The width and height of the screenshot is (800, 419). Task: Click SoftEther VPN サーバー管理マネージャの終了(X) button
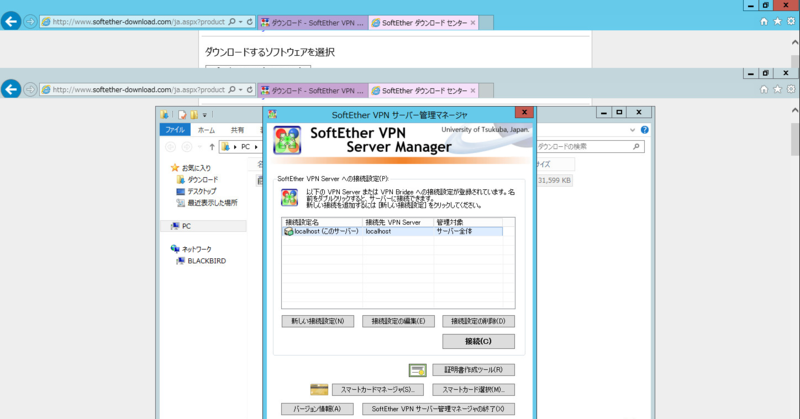point(438,409)
